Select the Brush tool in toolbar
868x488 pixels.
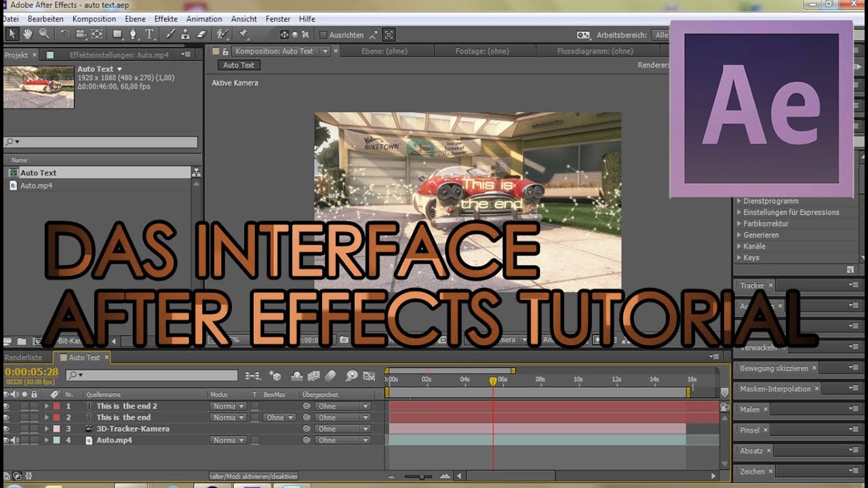coord(170,34)
